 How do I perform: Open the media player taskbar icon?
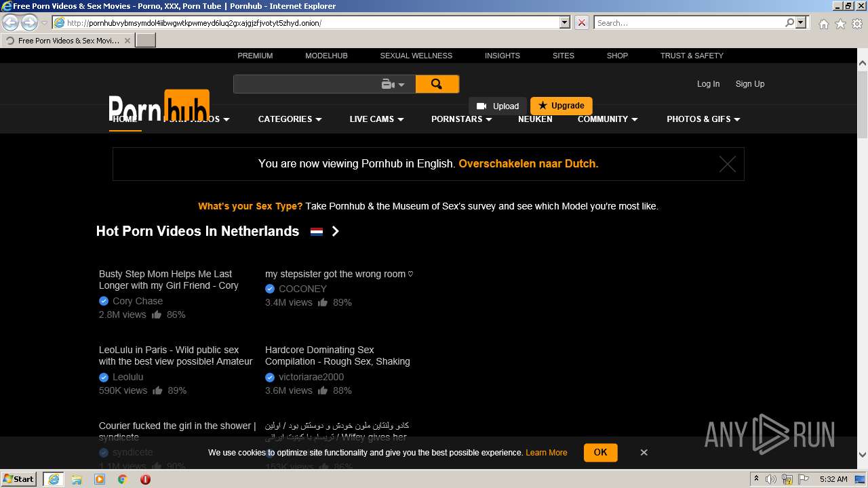100,479
